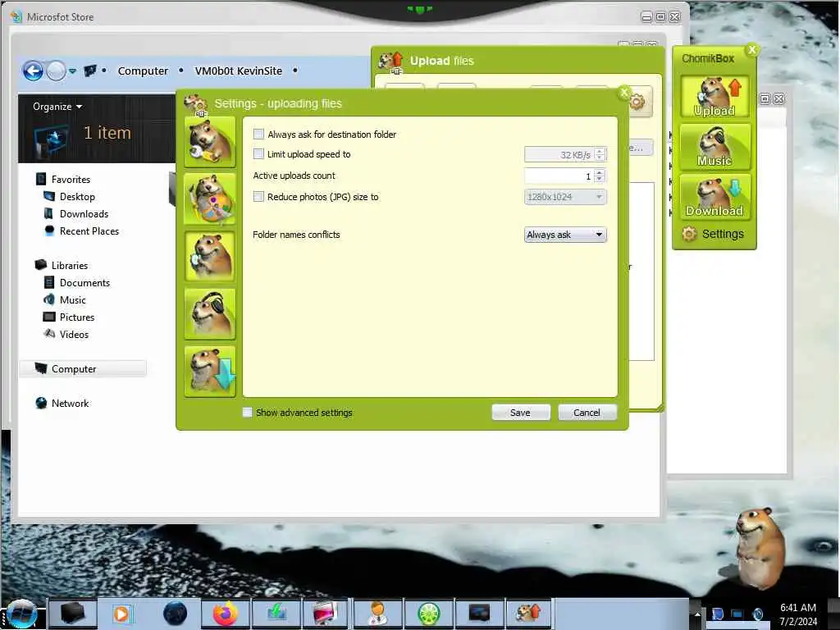Select the general settings hamster tab
The image size is (840, 630).
coord(209,142)
